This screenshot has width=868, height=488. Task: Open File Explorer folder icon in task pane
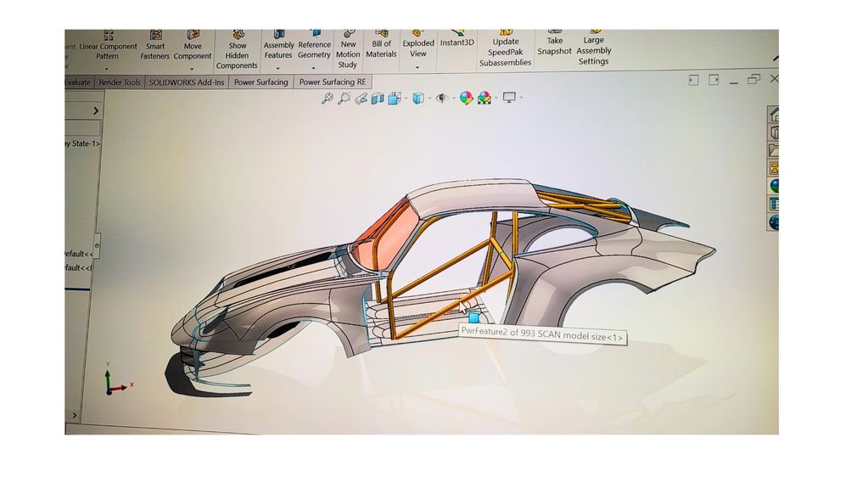[x=774, y=150]
